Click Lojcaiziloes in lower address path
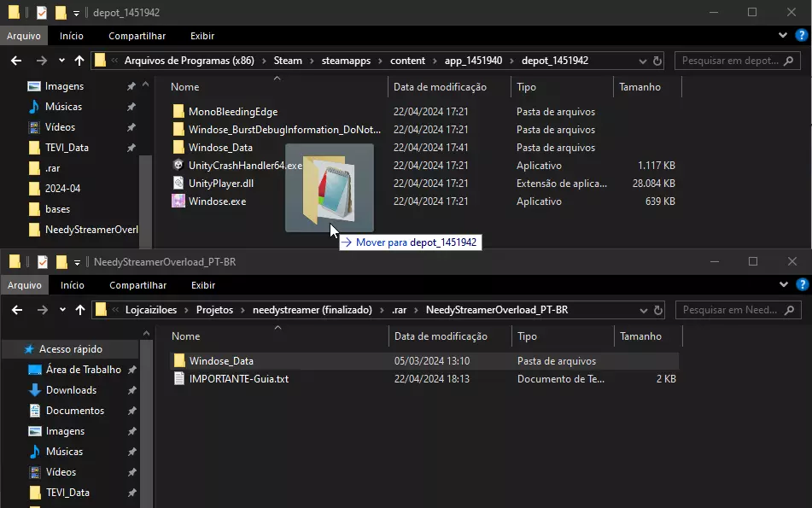Image resolution: width=812 pixels, height=508 pixels. 150,310
